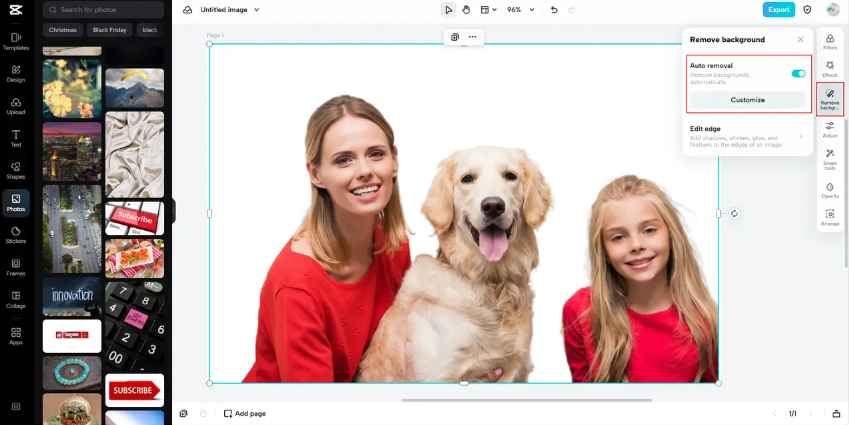Image resolution: width=849 pixels, height=425 pixels.
Task: Collapse the photos side panel handle
Action: point(174,211)
